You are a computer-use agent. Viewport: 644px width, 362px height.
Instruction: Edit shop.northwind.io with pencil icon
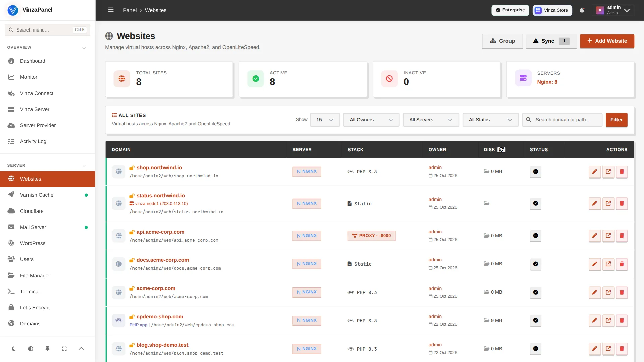[595, 172]
